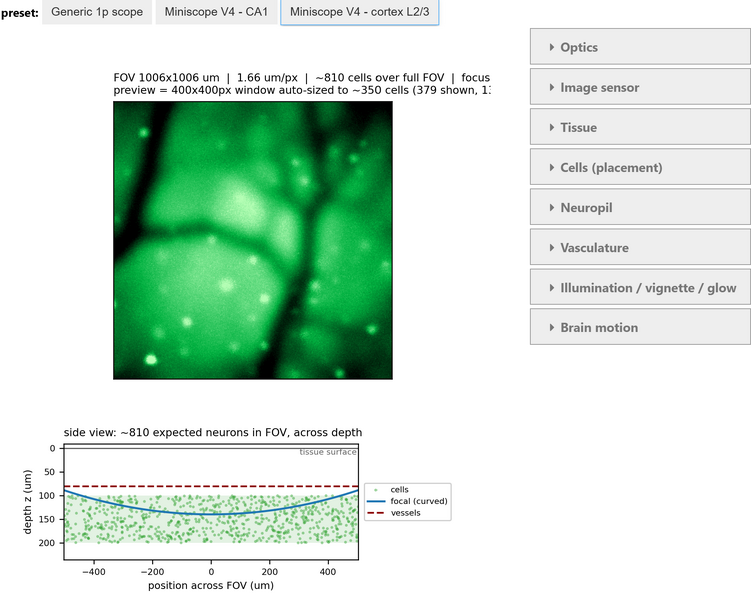Open the Neuropil section

pyautogui.click(x=640, y=208)
